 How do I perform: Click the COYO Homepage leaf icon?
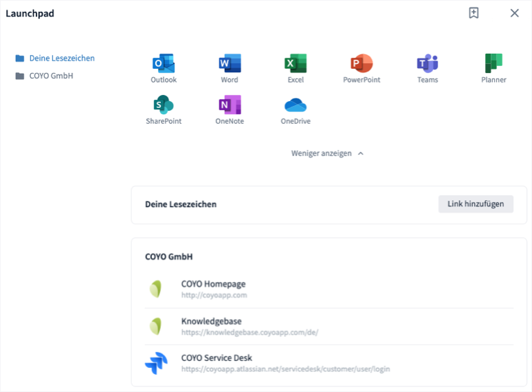click(x=156, y=289)
